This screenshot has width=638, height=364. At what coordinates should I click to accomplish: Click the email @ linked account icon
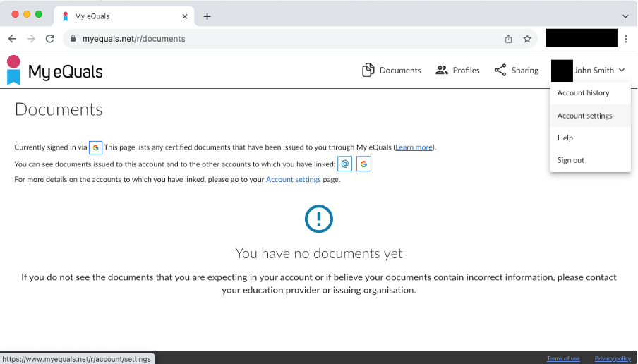pyautogui.click(x=344, y=164)
